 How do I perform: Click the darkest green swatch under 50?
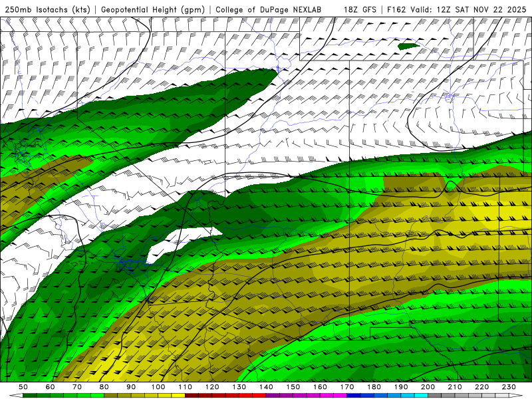[30, 396]
